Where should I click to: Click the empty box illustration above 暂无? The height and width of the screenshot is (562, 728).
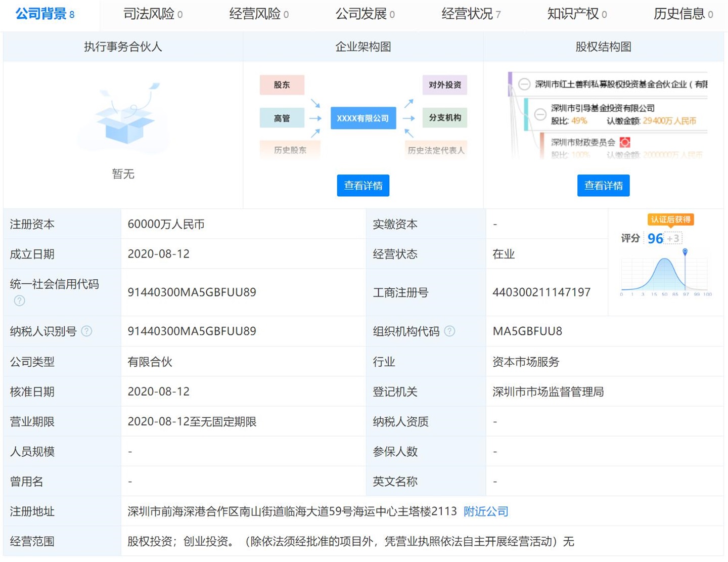coord(126,117)
